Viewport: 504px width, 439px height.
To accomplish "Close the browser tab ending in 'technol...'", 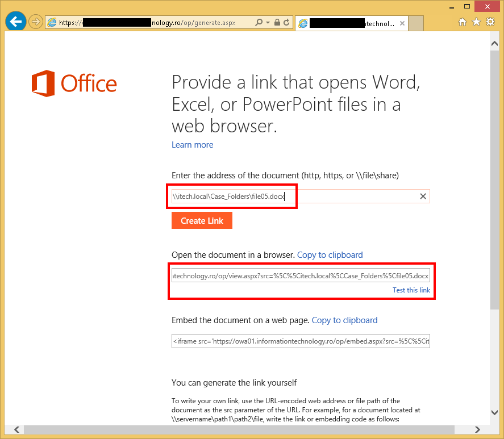I will [402, 23].
